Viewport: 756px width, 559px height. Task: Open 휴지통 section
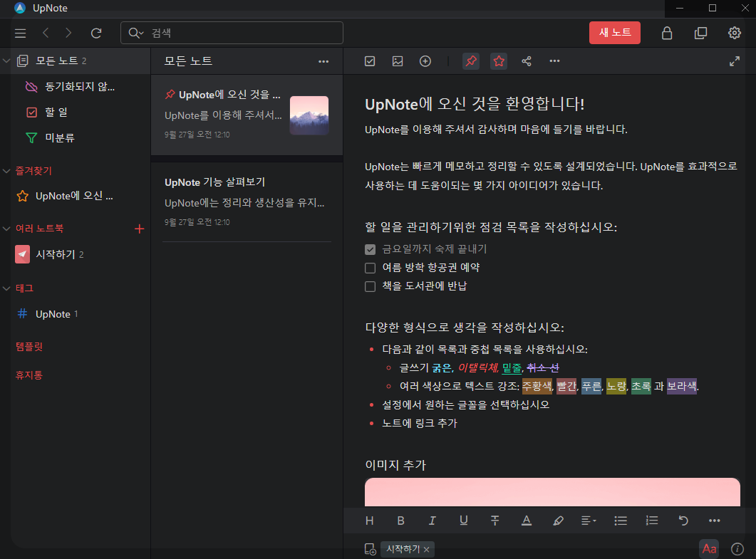(x=29, y=375)
